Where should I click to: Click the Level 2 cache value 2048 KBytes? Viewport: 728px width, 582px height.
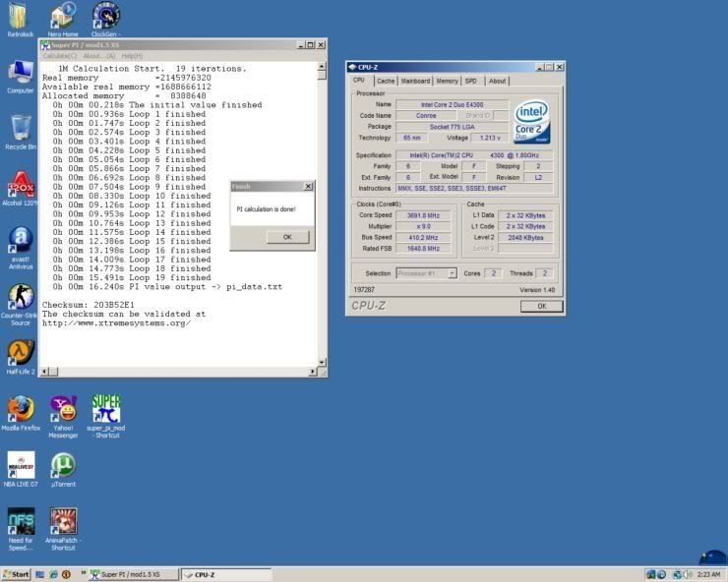tap(525, 238)
